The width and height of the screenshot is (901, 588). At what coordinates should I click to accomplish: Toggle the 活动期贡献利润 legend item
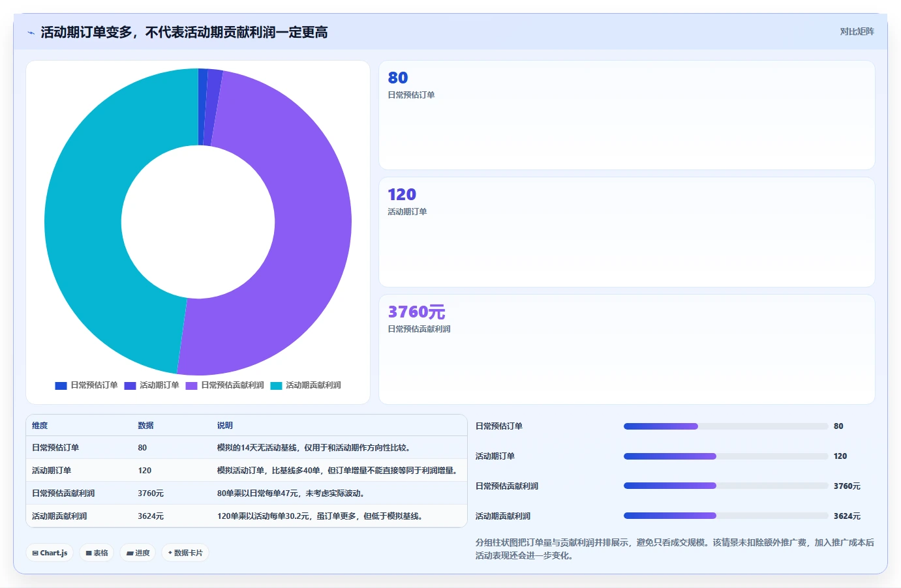point(306,385)
